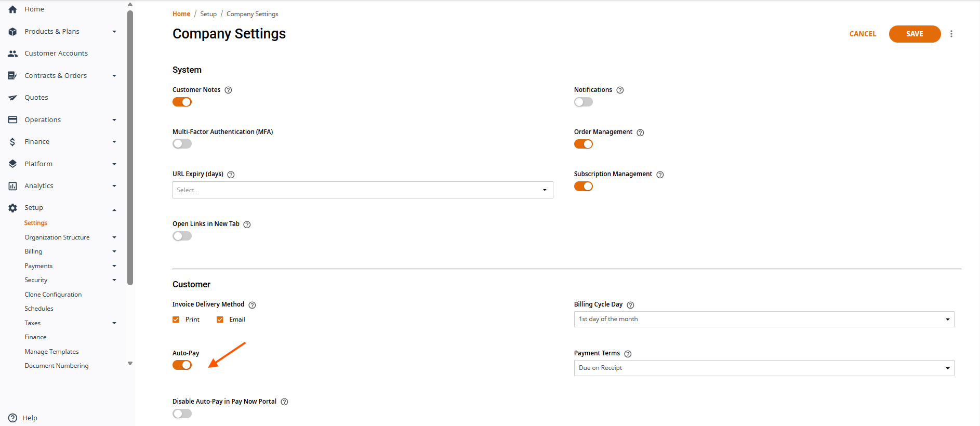
Task: Enable the Notifications toggle
Action: tap(584, 102)
